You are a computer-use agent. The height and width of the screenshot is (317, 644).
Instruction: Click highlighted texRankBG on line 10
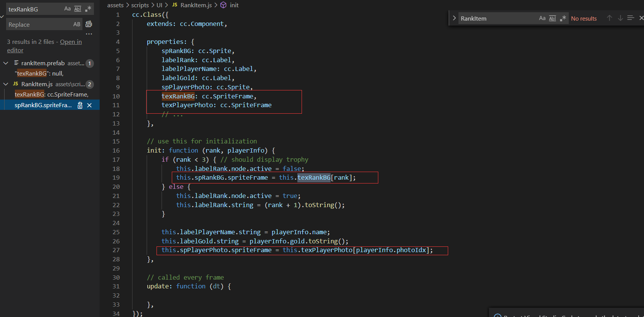(178, 96)
